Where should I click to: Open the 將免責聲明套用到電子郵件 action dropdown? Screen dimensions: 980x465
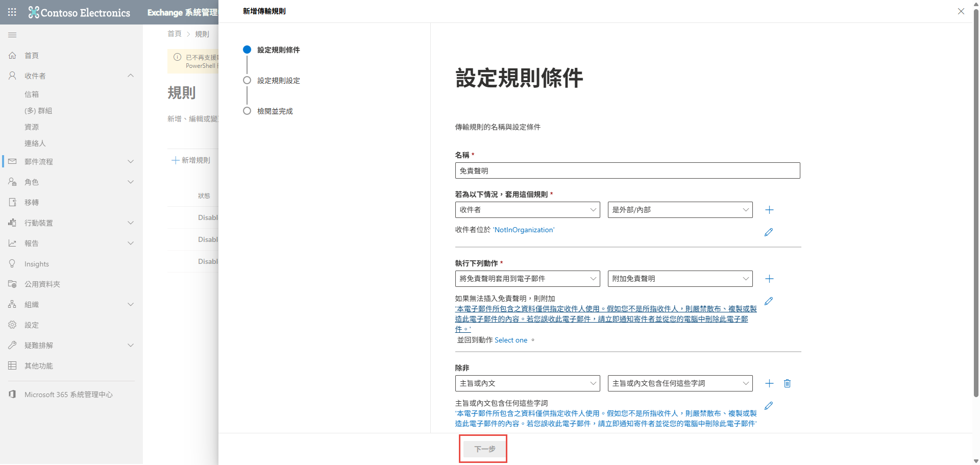point(527,279)
